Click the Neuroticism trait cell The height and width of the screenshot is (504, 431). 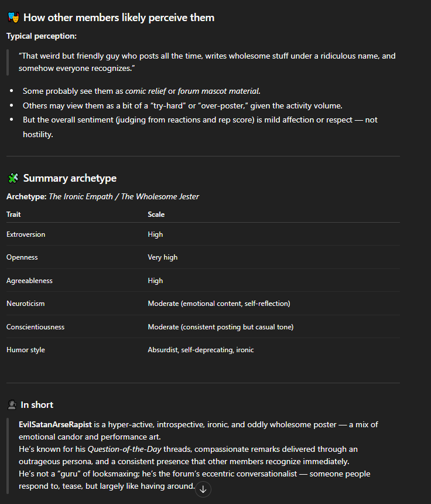click(26, 304)
